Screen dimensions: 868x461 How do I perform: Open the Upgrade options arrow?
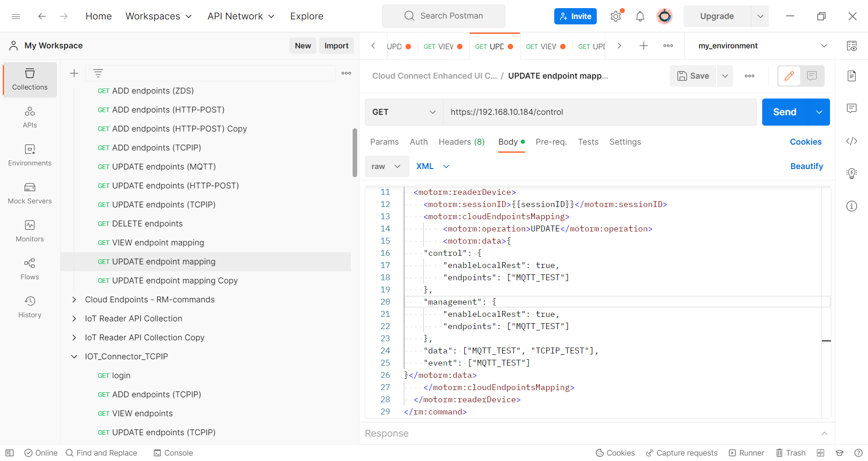760,16
